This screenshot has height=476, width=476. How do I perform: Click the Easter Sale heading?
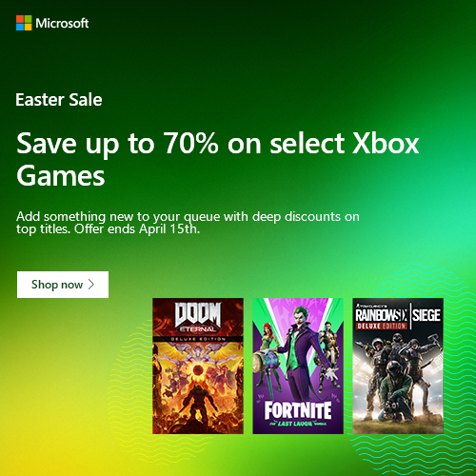(59, 100)
